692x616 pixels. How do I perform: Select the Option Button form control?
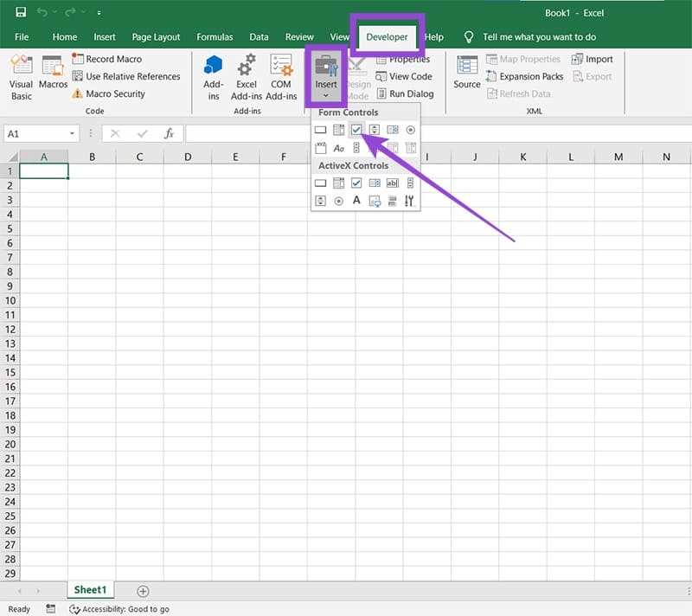click(x=409, y=129)
